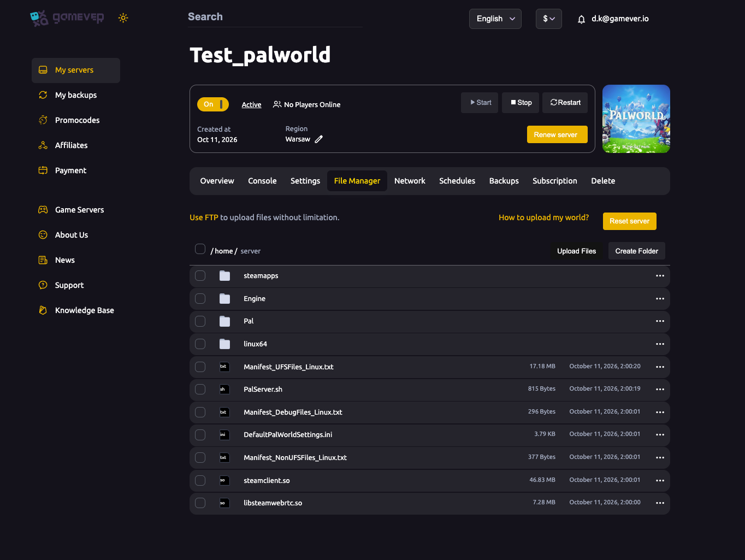Open the Schedules tab

457,181
